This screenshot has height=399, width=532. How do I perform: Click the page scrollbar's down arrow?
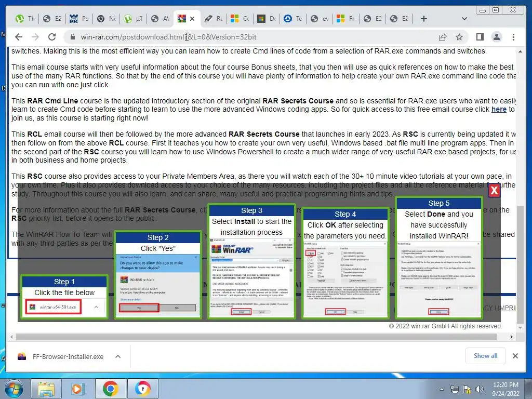pyautogui.click(x=520, y=328)
